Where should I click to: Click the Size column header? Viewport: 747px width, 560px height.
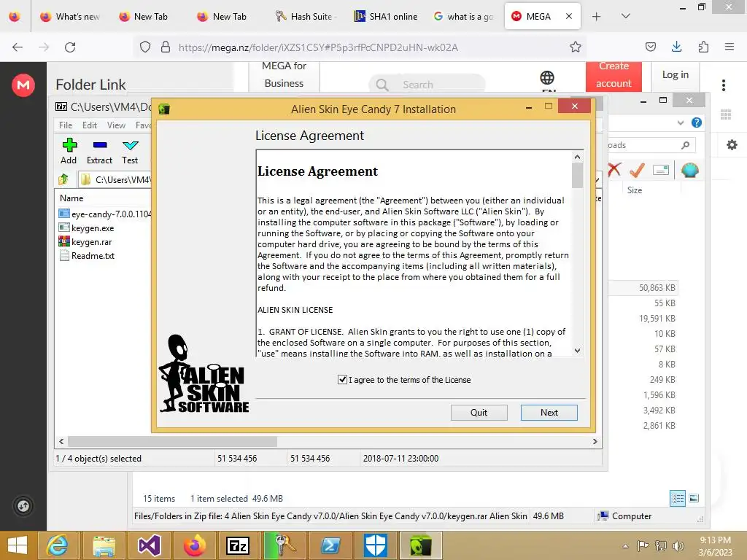coord(634,190)
